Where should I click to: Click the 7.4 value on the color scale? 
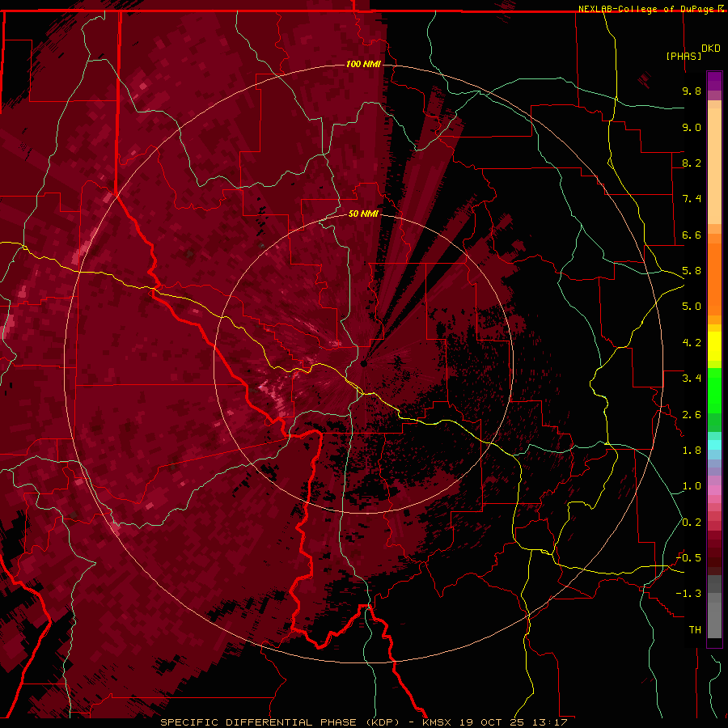[692, 199]
